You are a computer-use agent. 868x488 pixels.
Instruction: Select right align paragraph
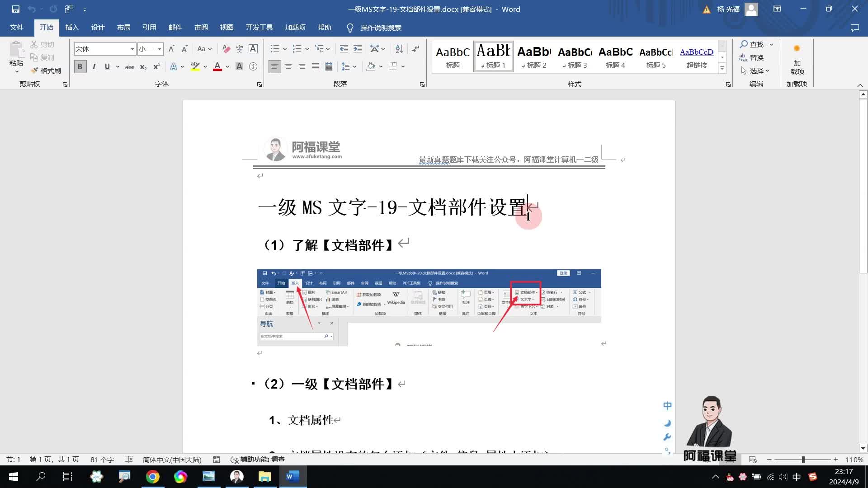coord(302,67)
